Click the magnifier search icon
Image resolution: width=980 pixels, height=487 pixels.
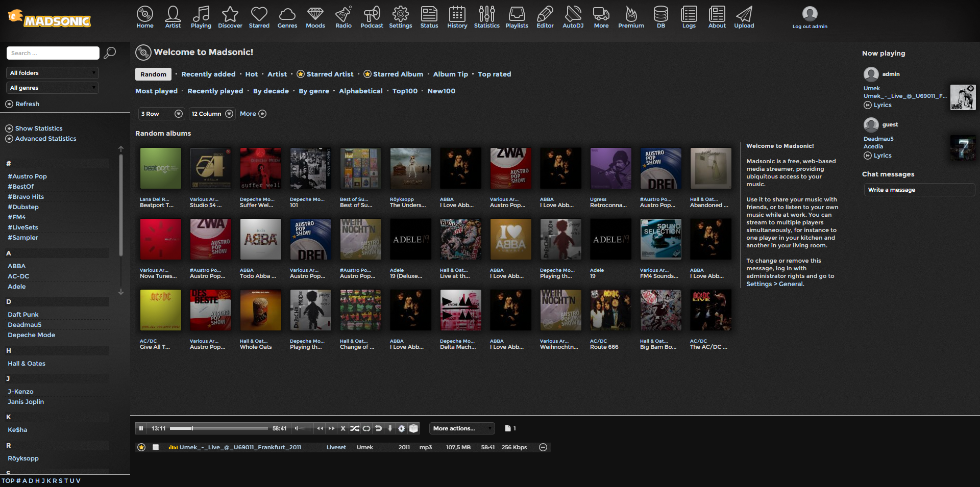click(110, 53)
